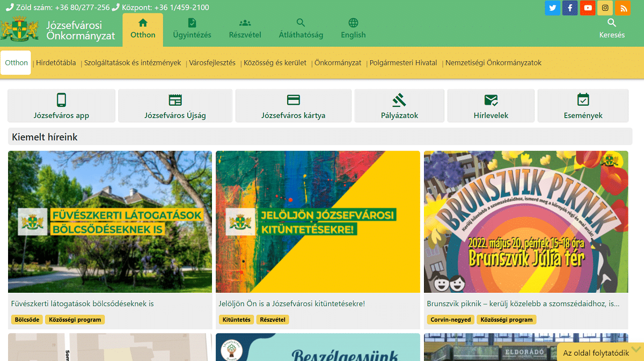
Task: Click the magnifier Keresés search icon
Action: pos(612,23)
